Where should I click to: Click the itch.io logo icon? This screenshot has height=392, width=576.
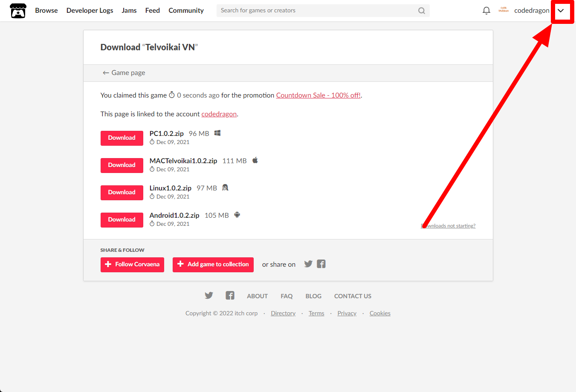click(x=18, y=11)
